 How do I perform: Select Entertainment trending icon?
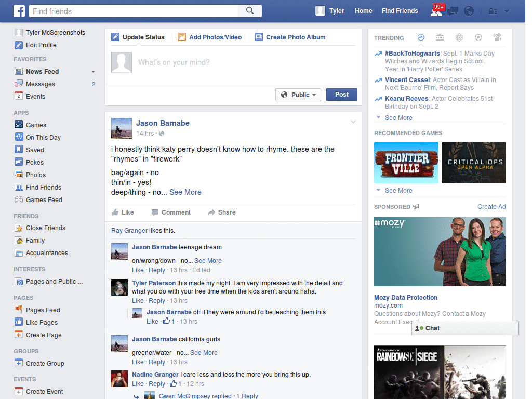497,37
